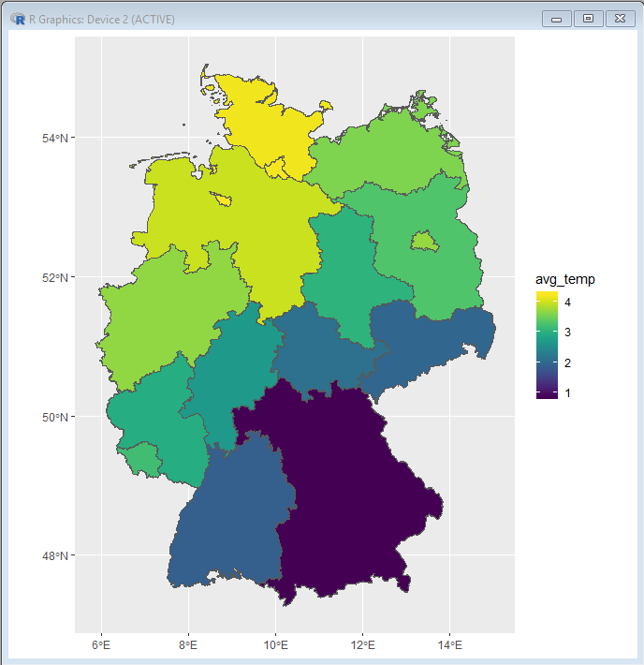Screen dimensions: 644x665
Task: Click legend label 3
Action: (x=567, y=332)
